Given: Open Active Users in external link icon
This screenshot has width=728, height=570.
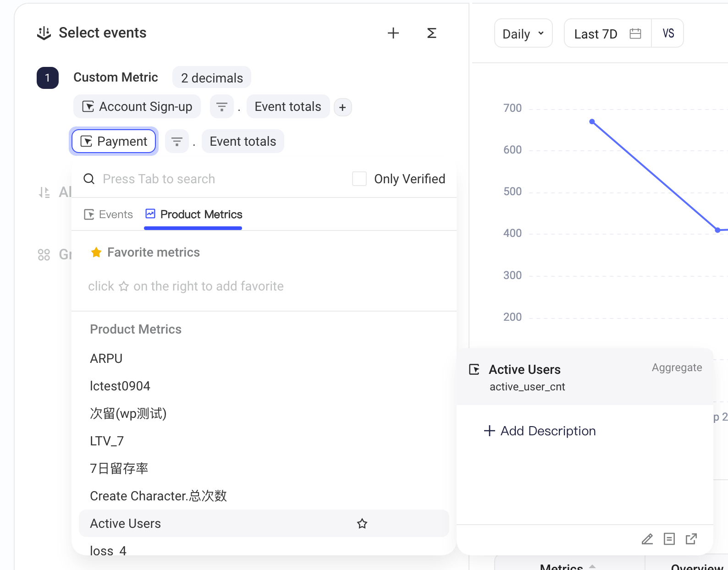Looking at the screenshot, I should [691, 539].
